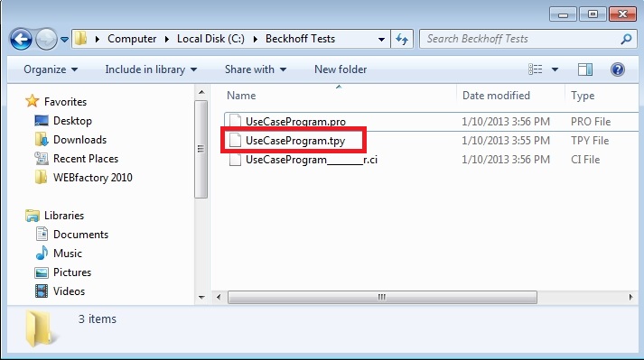
Task: Open WEBfactory 2010 folder link
Action: point(92,178)
